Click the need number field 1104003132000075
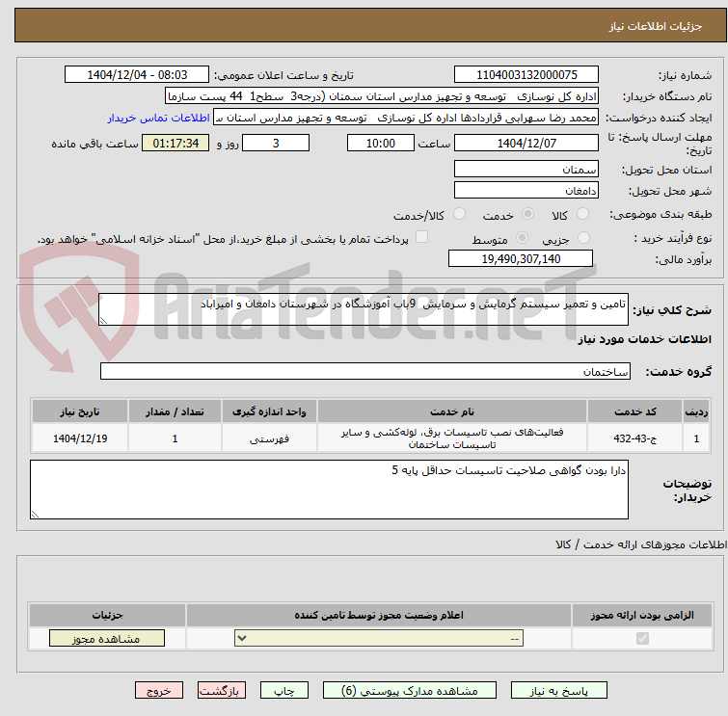Image resolution: width=728 pixels, height=716 pixels. [526, 75]
